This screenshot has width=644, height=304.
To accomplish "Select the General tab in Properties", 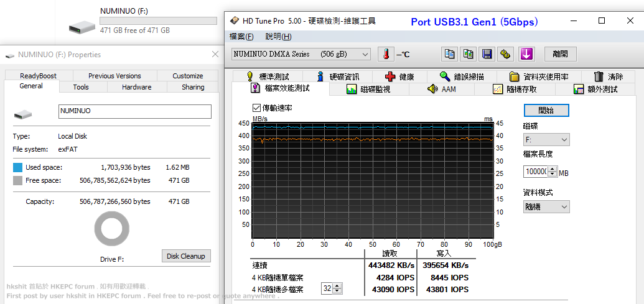I will click(x=31, y=86).
